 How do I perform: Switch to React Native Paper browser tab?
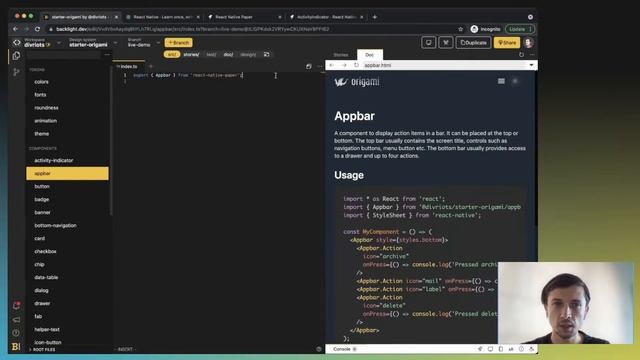245,17
